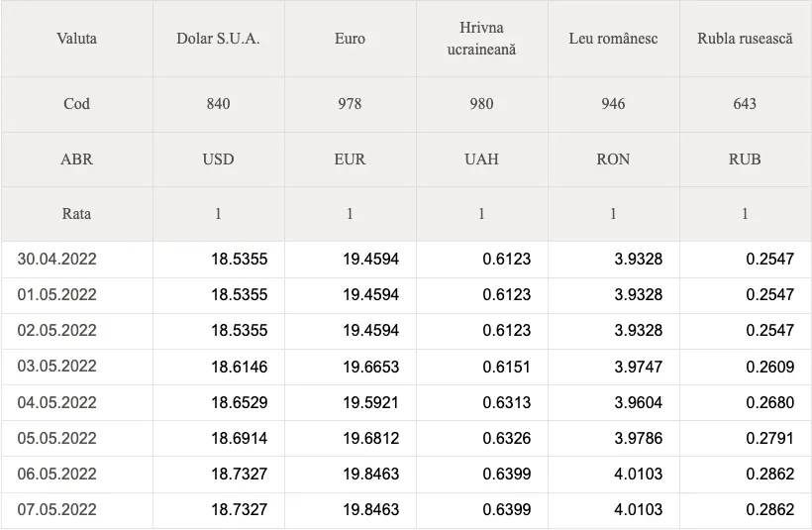Select the Leu românesc header cell
This screenshot has width=812, height=530.
[613, 39]
